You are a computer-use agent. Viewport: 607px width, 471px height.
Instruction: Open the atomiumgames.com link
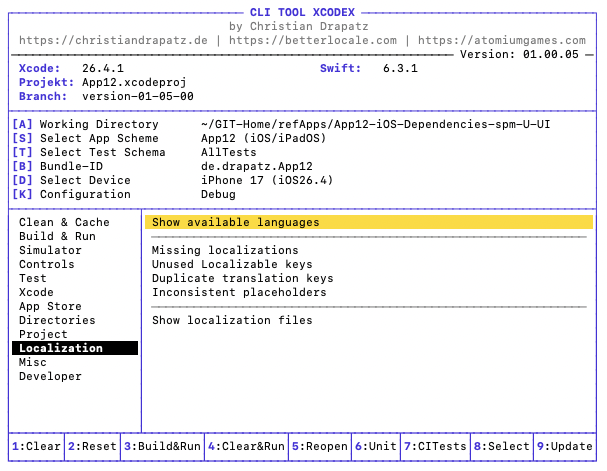(502, 40)
